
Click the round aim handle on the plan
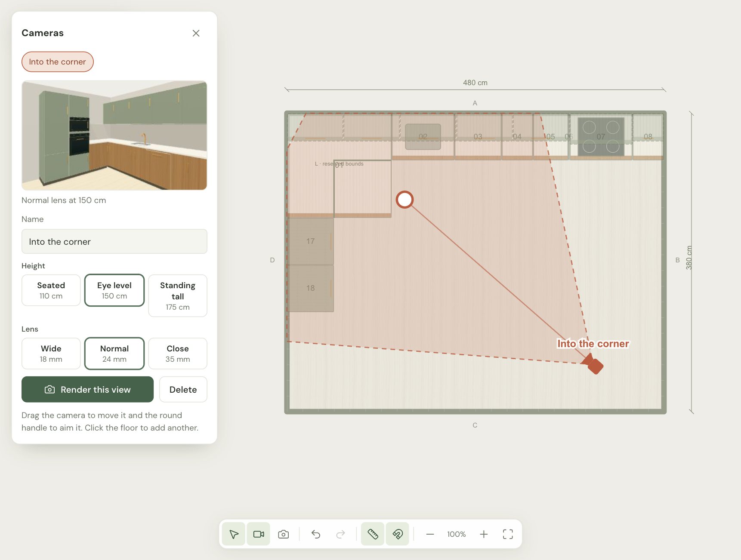tap(404, 200)
